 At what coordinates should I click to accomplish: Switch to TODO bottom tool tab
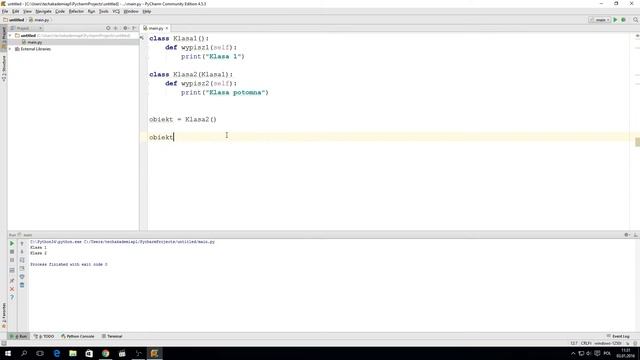[x=44, y=336]
